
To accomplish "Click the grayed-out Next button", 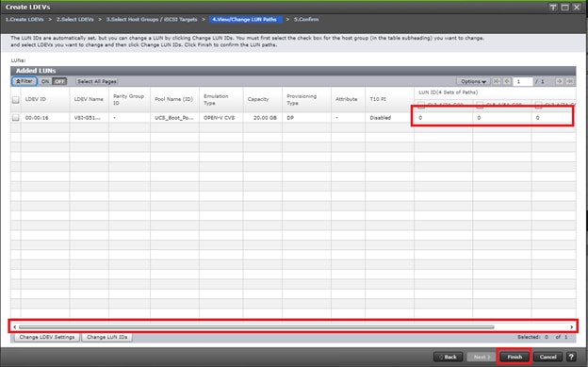I will pos(482,357).
